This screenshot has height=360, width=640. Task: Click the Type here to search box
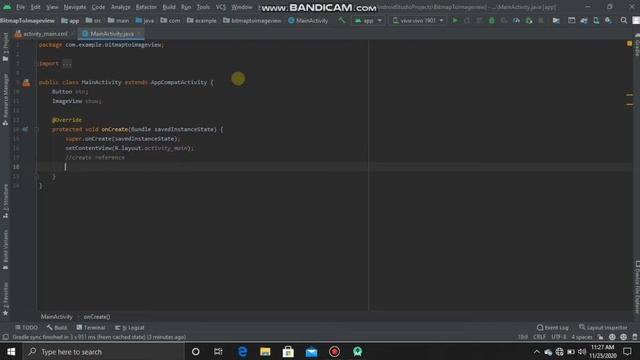tap(104, 351)
